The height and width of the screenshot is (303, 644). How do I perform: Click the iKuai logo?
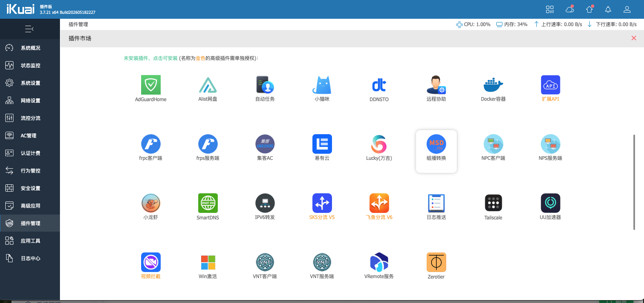coord(20,9)
